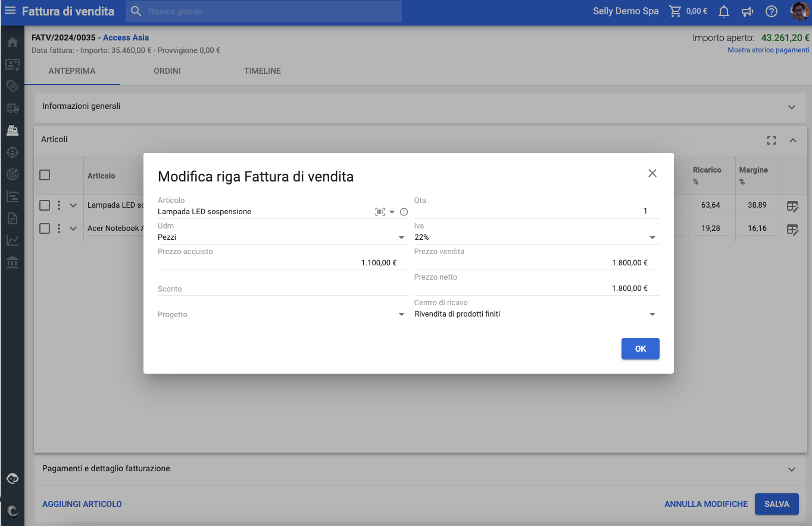Open the gantt bars sidebar icon

[12, 196]
